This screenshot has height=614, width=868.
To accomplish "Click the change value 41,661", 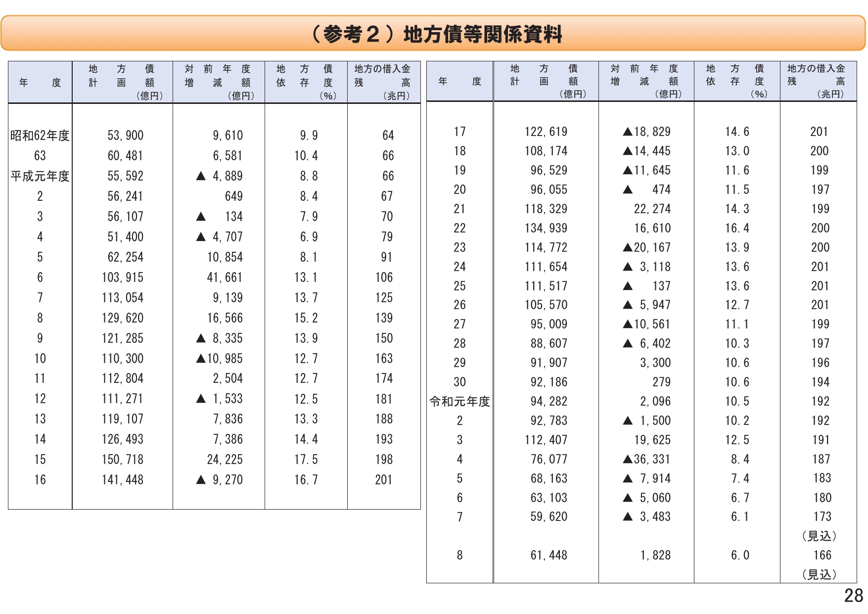I will pyautogui.click(x=225, y=278).
